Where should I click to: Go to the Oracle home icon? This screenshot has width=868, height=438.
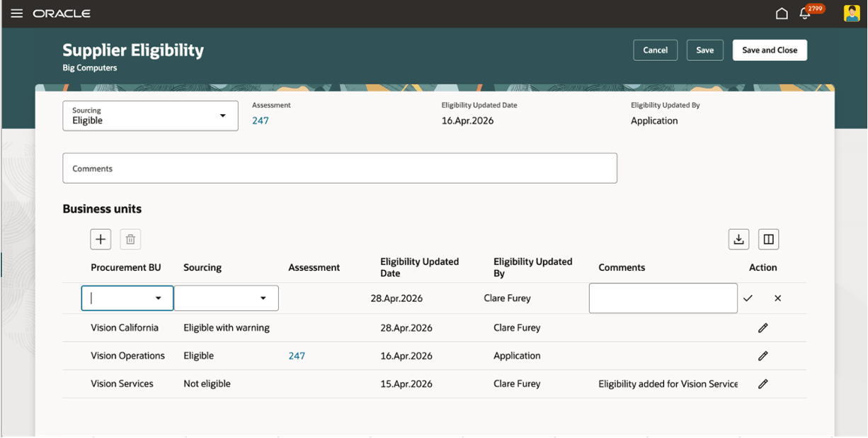pyautogui.click(x=782, y=13)
